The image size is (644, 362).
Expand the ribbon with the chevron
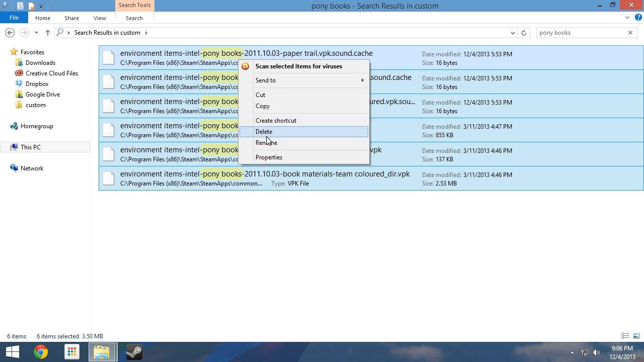[627, 18]
